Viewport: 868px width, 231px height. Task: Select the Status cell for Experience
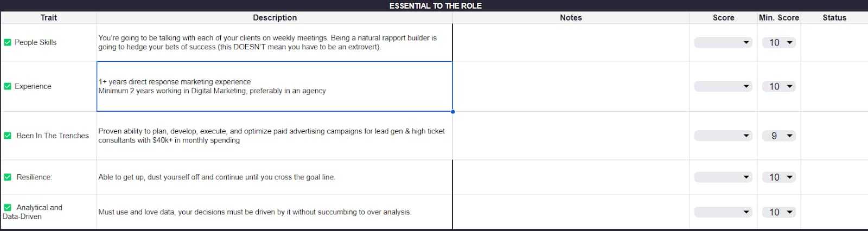point(834,86)
